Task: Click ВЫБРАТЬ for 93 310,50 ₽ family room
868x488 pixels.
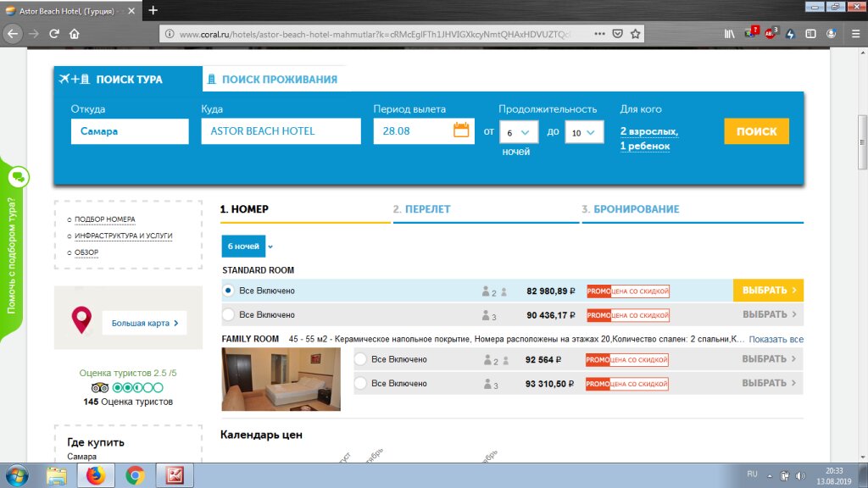Action: pyautogui.click(x=769, y=384)
